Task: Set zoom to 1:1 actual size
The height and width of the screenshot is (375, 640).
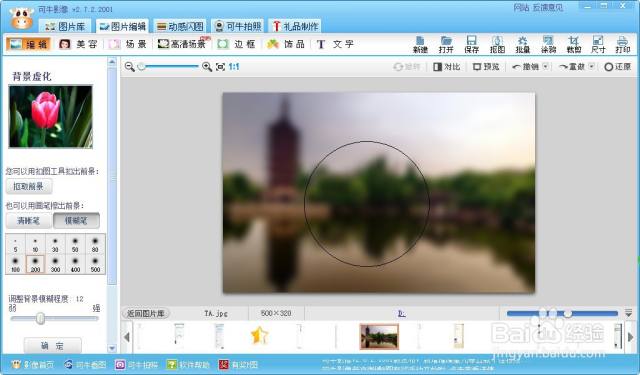Action: 234,67
